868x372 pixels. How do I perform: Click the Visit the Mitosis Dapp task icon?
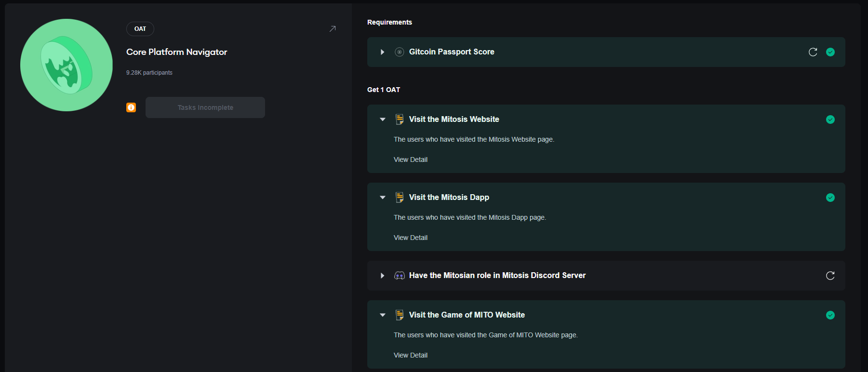400,198
